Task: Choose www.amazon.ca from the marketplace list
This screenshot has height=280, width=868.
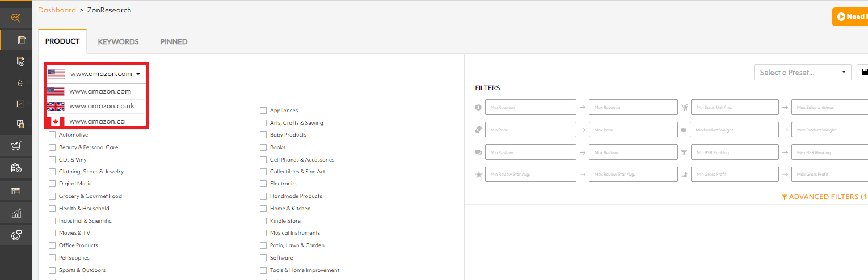Action: coord(96,121)
